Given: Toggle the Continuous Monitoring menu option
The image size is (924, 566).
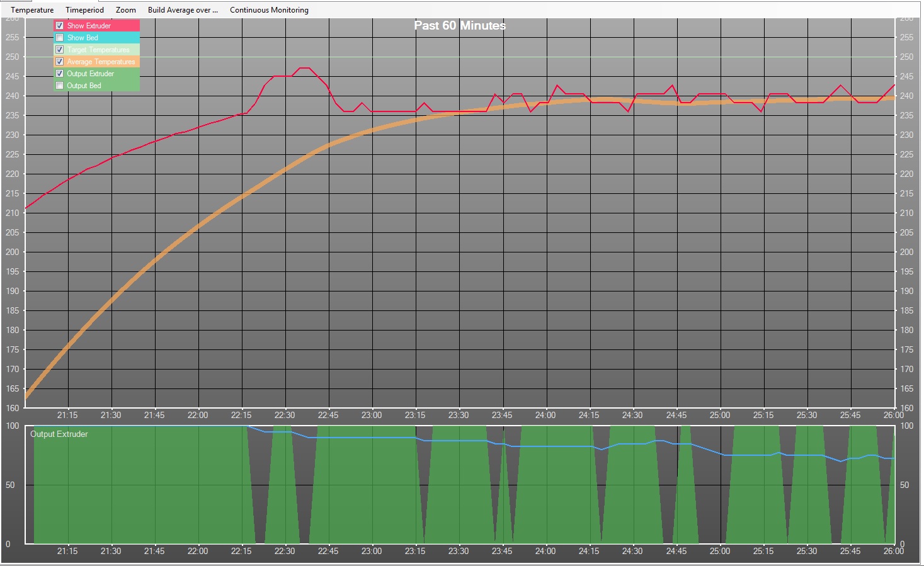Looking at the screenshot, I should (269, 10).
